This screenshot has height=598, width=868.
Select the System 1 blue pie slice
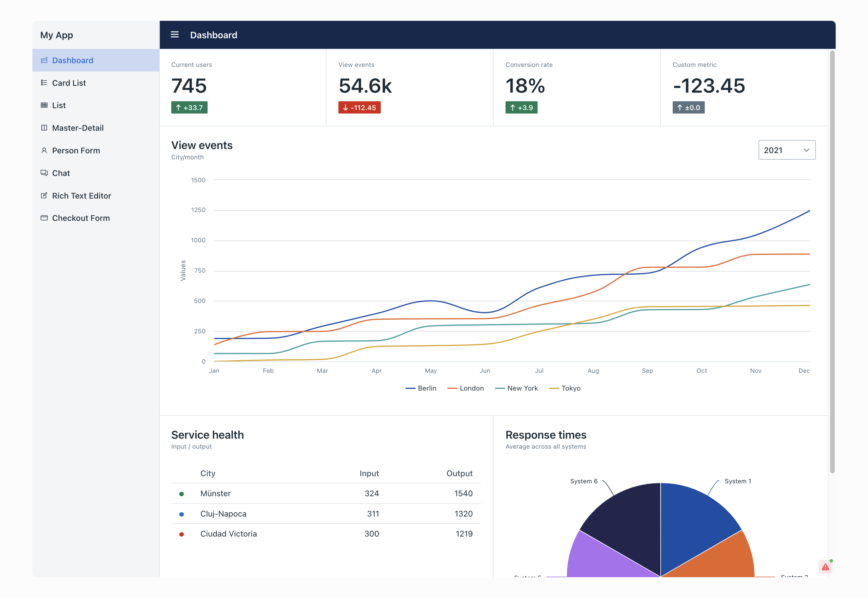[x=693, y=525]
